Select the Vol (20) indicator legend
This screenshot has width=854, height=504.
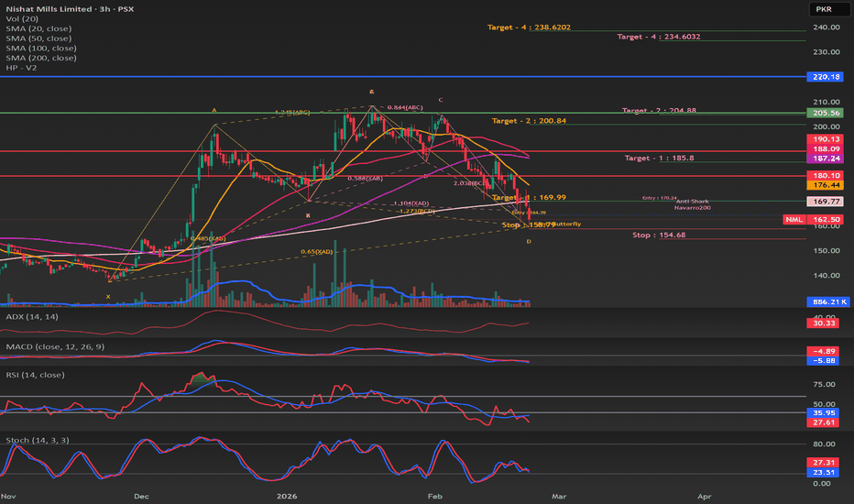[x=22, y=18]
